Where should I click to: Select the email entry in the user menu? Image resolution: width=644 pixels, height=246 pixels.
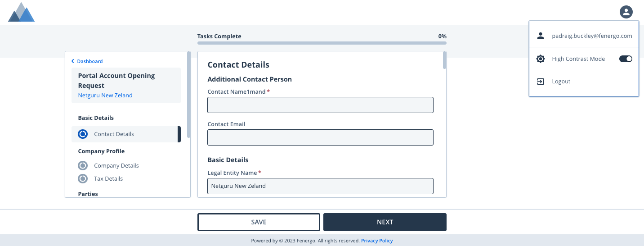coord(592,36)
